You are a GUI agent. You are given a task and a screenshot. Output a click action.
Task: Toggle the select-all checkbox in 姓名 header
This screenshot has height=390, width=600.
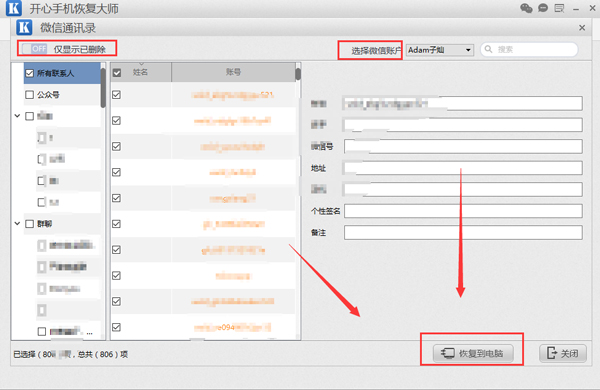pyautogui.click(x=117, y=73)
